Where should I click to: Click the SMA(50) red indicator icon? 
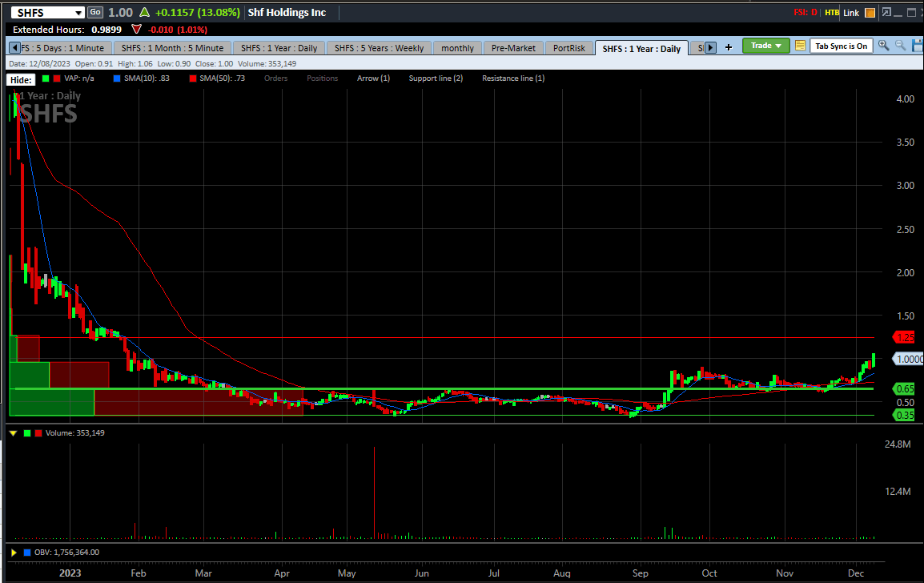point(192,78)
